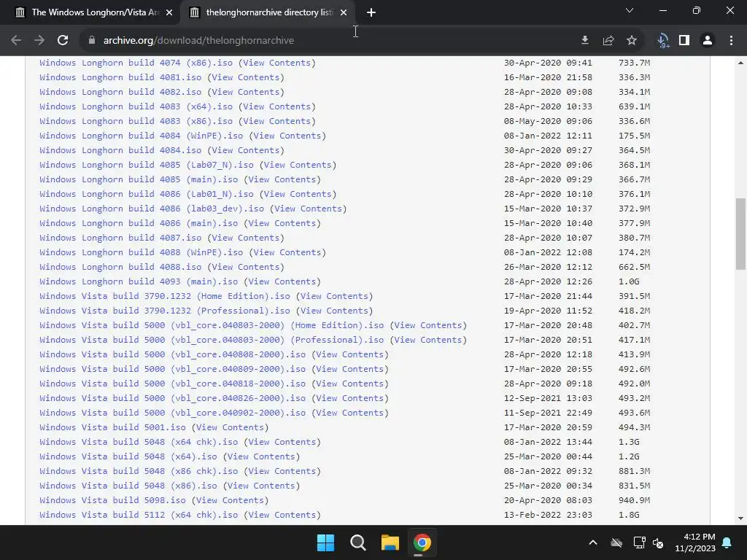Click the scrollbar down arrow
747x560 pixels.
coord(740,518)
